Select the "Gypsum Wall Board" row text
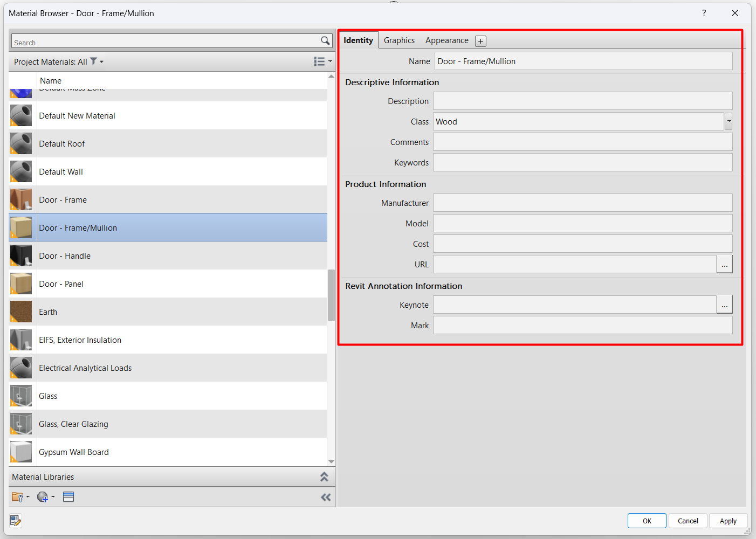 [x=74, y=452]
